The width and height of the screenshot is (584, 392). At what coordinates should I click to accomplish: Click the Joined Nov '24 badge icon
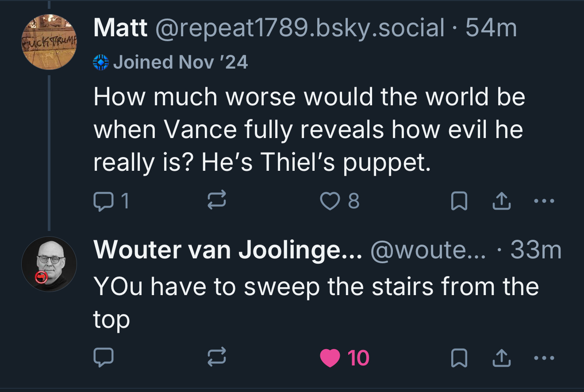coord(101,62)
